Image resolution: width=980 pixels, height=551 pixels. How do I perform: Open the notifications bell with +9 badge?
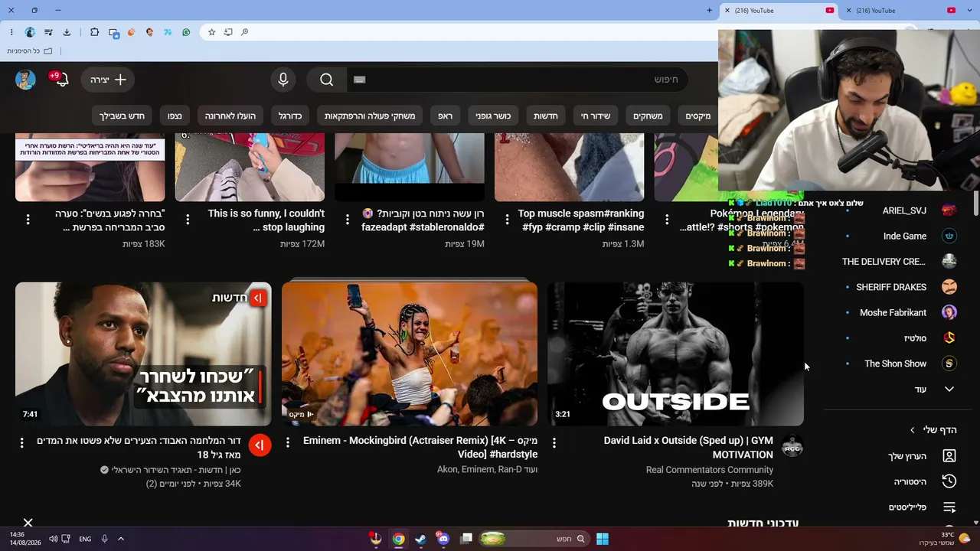pos(60,80)
